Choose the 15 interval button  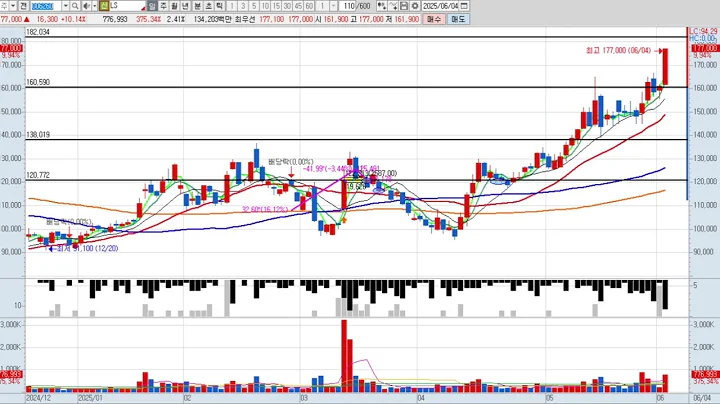276,6
